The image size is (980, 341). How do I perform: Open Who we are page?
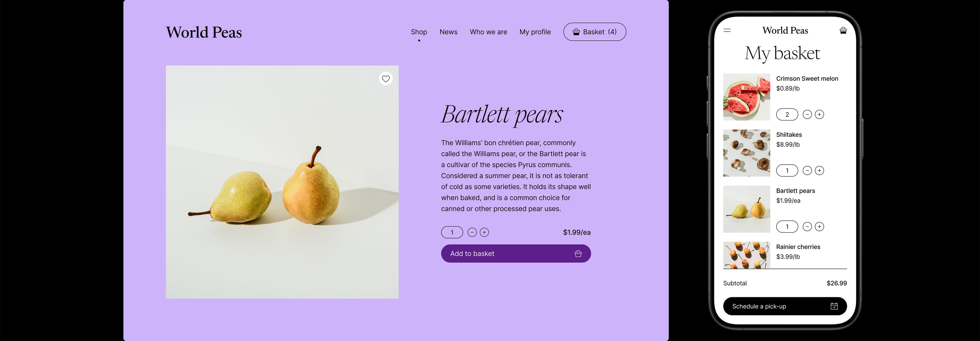(488, 32)
